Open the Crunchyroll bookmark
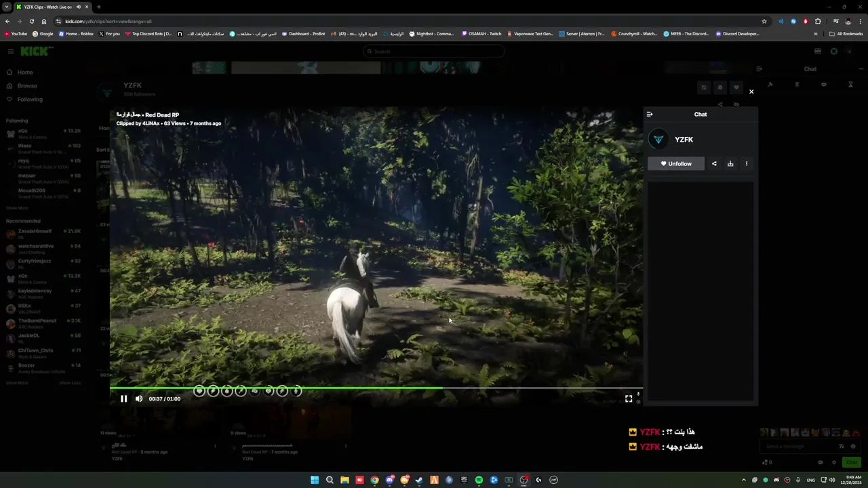868x488 pixels. (x=634, y=34)
